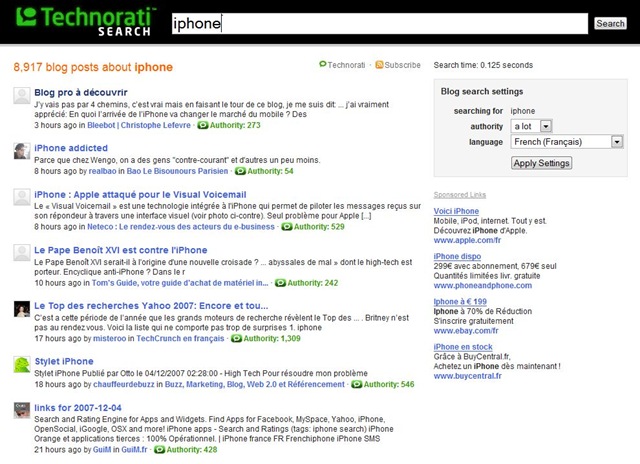Click the Sponsored Links label

[460, 195]
